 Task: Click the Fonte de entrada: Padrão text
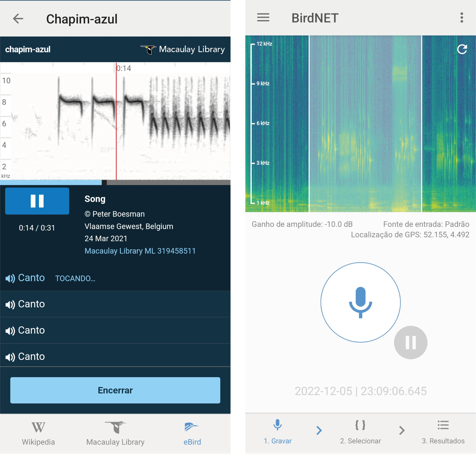pyautogui.click(x=426, y=224)
